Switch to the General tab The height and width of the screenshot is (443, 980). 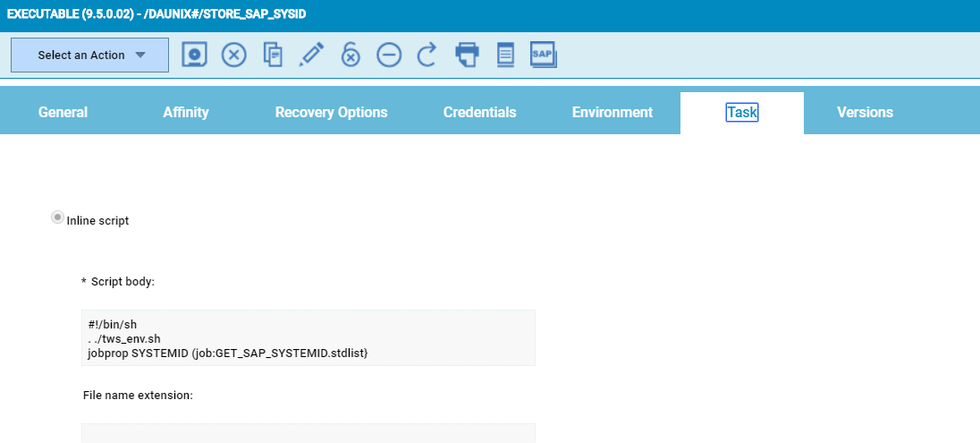[x=63, y=113]
